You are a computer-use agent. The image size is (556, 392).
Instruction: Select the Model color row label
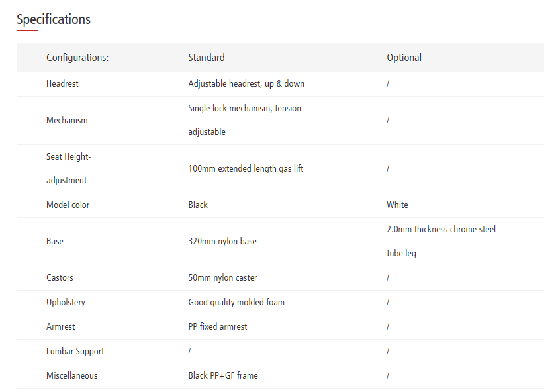click(68, 205)
